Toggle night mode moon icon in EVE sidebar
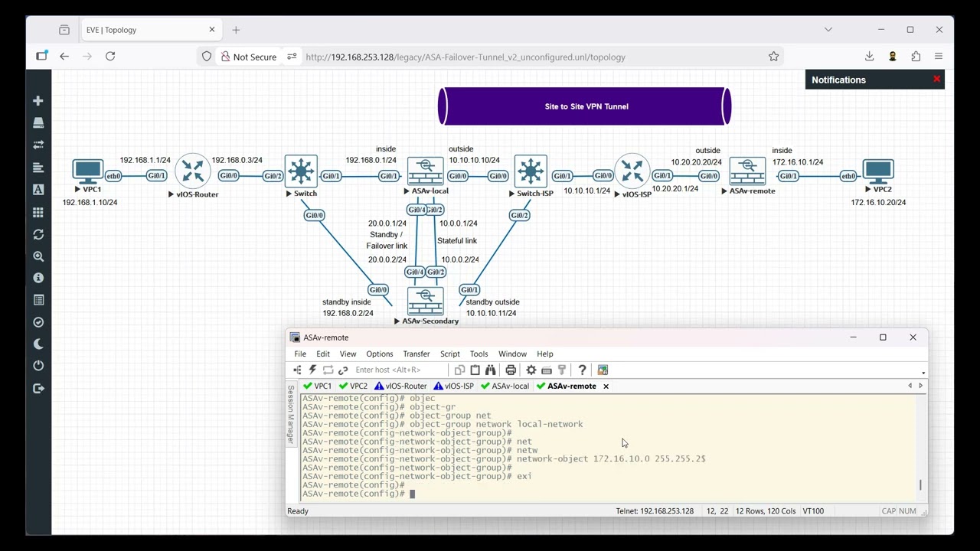 (38, 344)
